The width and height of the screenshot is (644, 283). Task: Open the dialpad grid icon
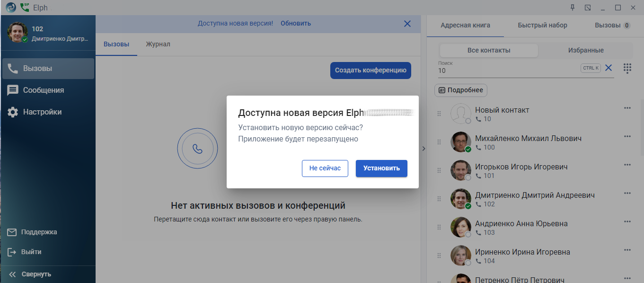tap(627, 68)
